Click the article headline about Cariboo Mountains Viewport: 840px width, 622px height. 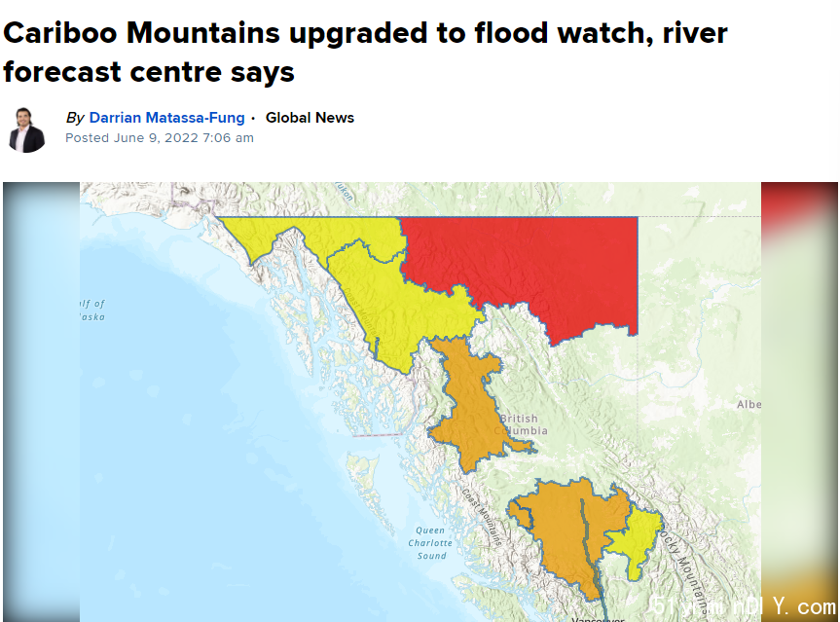[365, 52]
